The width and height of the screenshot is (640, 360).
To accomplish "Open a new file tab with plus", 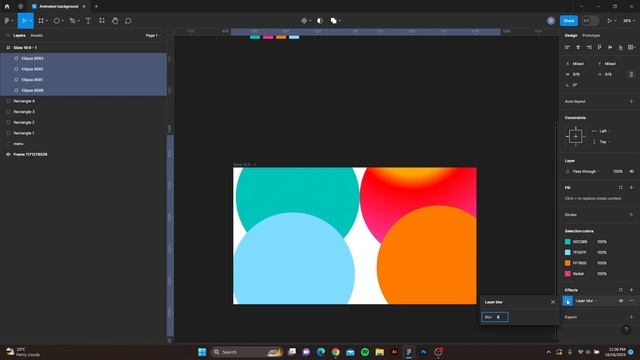I will (96, 7).
